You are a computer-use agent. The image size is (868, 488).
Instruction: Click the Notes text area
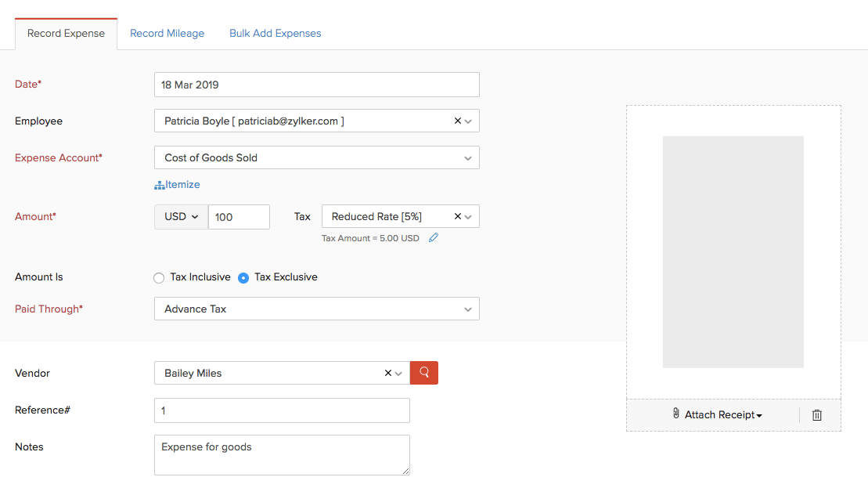(282, 455)
